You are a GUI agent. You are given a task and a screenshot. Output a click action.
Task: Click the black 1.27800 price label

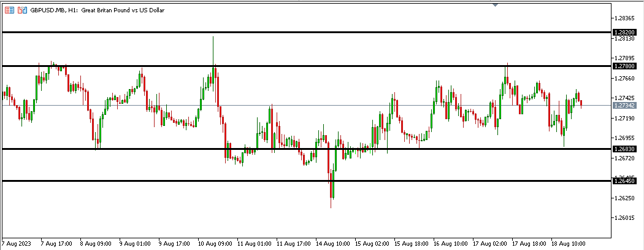624,66
